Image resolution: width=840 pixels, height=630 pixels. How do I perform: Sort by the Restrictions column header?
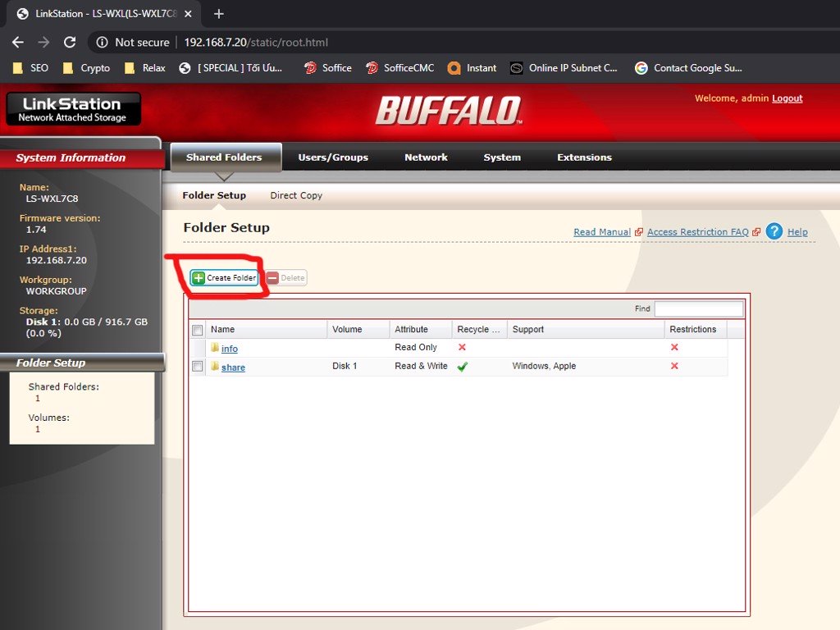point(696,330)
